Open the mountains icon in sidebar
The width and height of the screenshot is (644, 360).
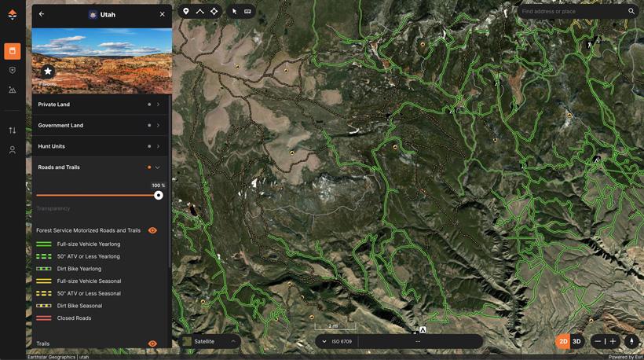click(x=13, y=90)
